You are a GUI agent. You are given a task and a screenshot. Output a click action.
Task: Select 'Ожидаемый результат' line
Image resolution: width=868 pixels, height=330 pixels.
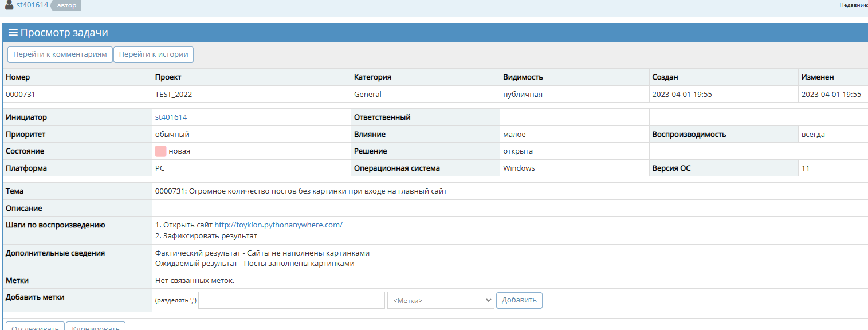point(255,264)
